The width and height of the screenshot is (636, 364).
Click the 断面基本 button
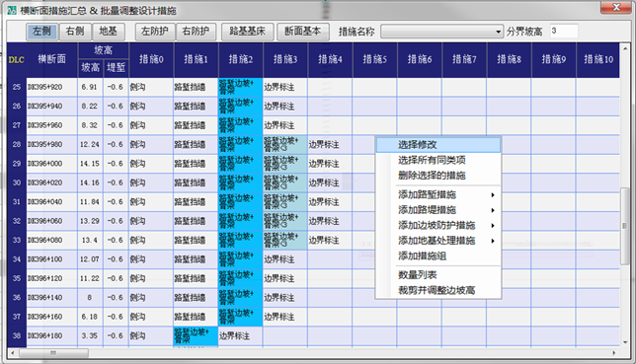tap(302, 32)
